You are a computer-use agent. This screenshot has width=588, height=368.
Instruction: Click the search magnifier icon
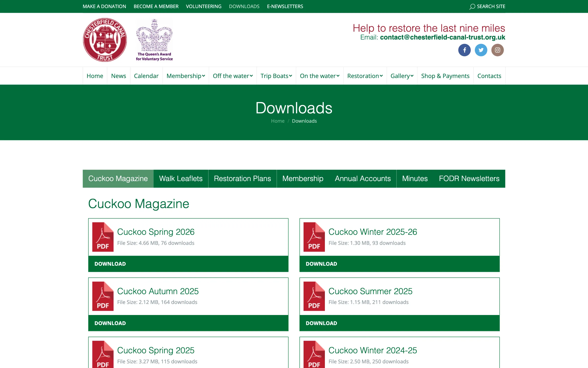pos(472,7)
